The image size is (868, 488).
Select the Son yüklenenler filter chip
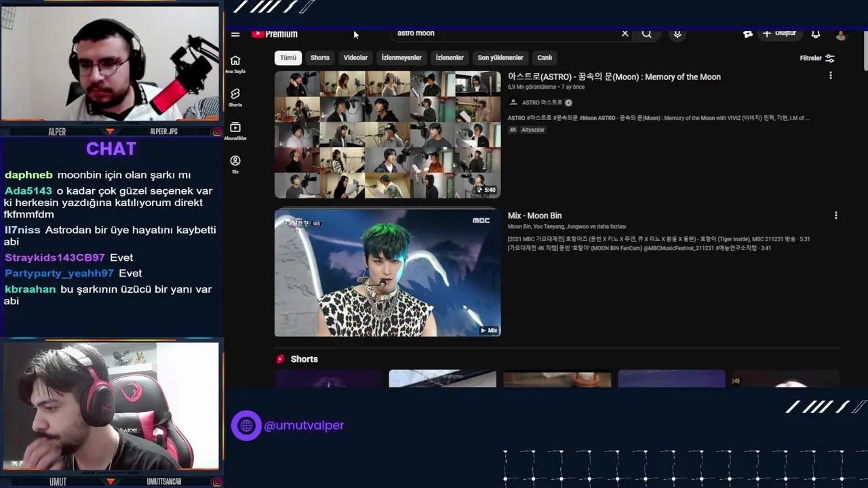coord(500,58)
